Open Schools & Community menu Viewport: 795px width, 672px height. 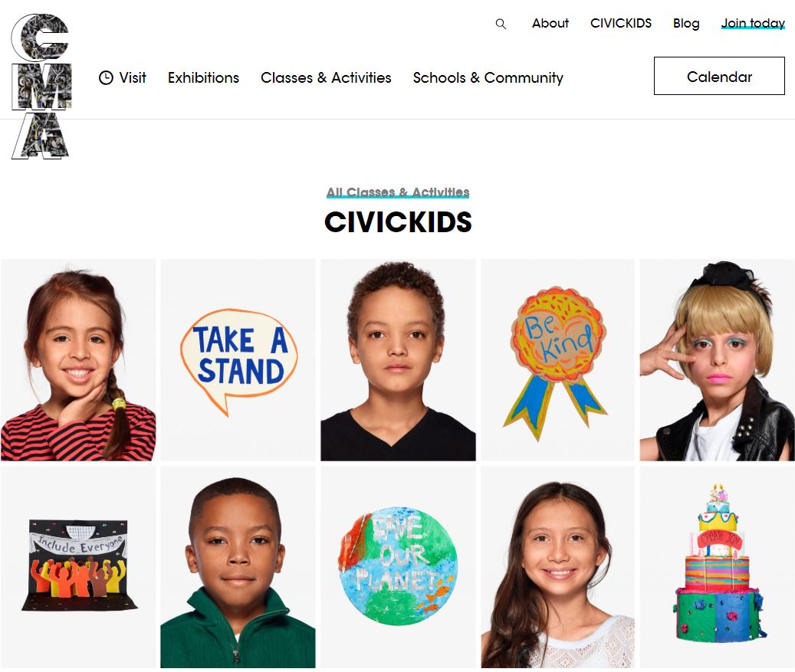[488, 77]
